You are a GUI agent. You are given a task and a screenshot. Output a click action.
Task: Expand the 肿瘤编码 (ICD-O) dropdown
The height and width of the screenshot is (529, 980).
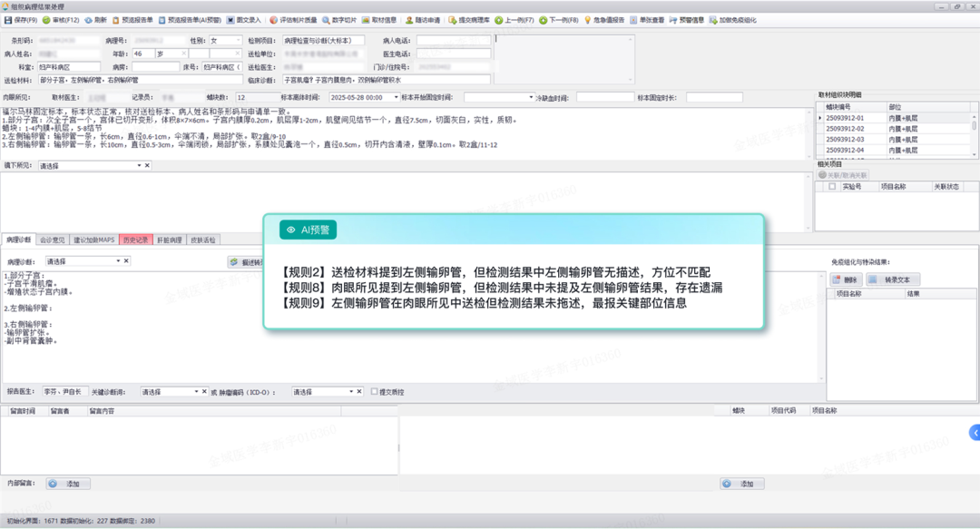click(351, 391)
